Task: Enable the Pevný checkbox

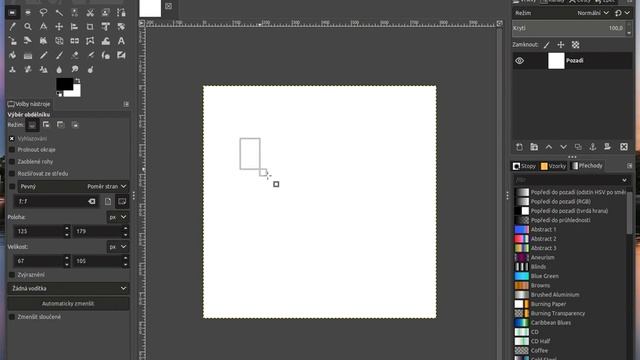Action: coord(12,187)
